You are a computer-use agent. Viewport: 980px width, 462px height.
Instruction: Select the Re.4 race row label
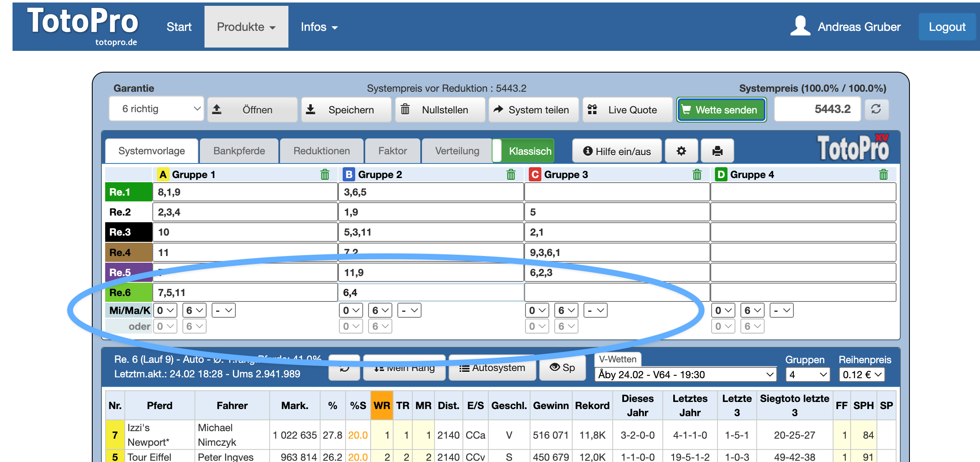[129, 253]
